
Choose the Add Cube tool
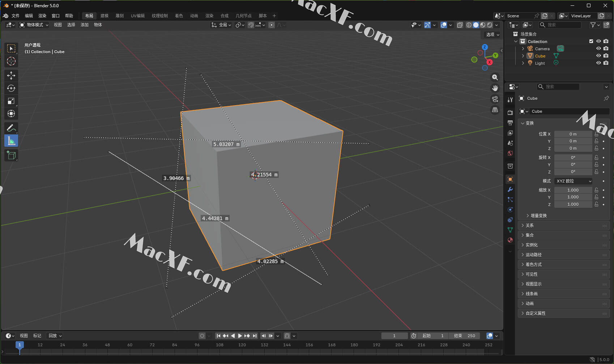point(11,155)
